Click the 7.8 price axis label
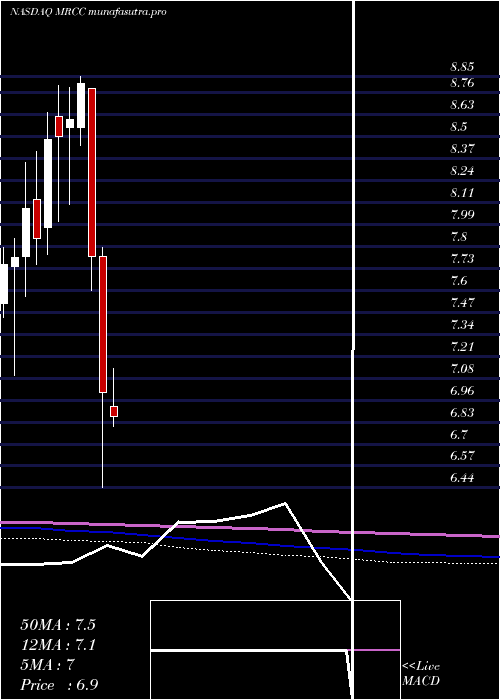Screen dimensions: 500x700 [458, 237]
